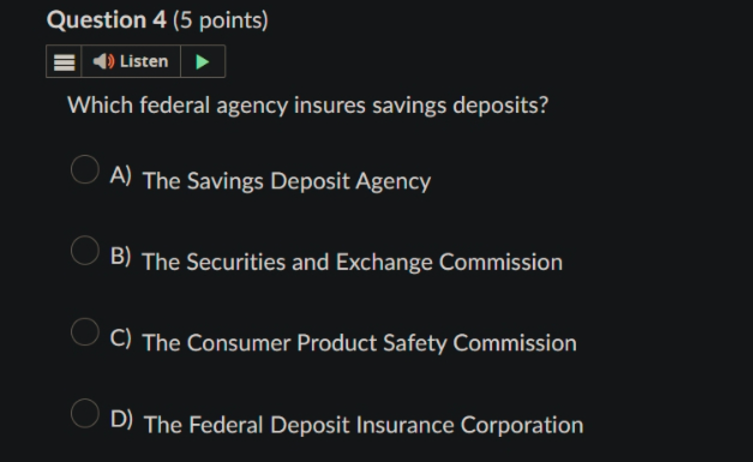Click the "Question 4" heading
The width and height of the screenshot is (753, 462).
pyautogui.click(x=107, y=20)
